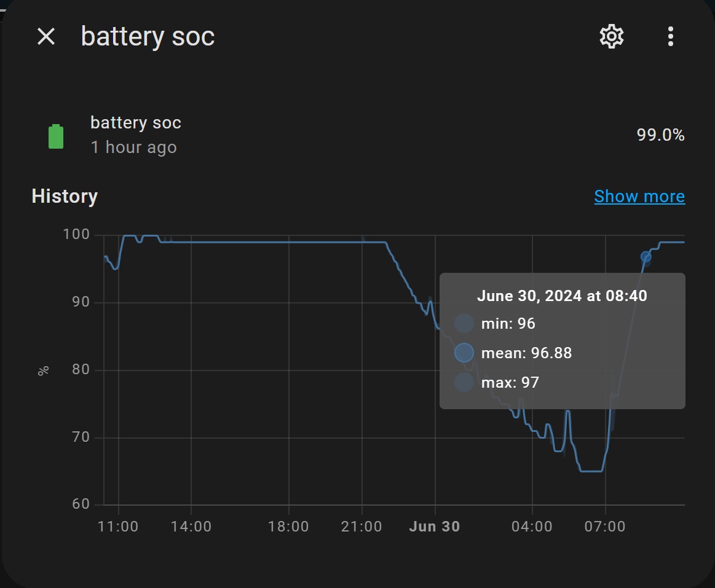This screenshot has width=715, height=588.
Task: Click the Jun 30 date axis label
Action: click(x=435, y=527)
